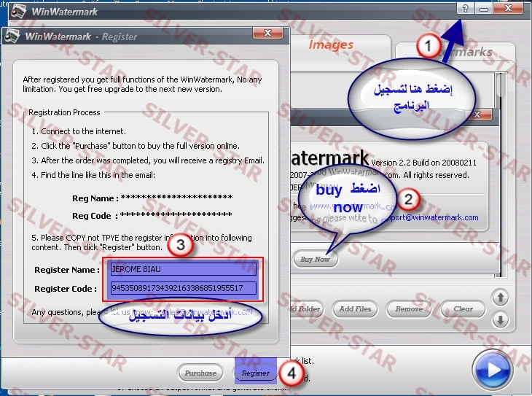
Task: Click the WinWatermark app icon in main title bar
Action: [x=18, y=11]
